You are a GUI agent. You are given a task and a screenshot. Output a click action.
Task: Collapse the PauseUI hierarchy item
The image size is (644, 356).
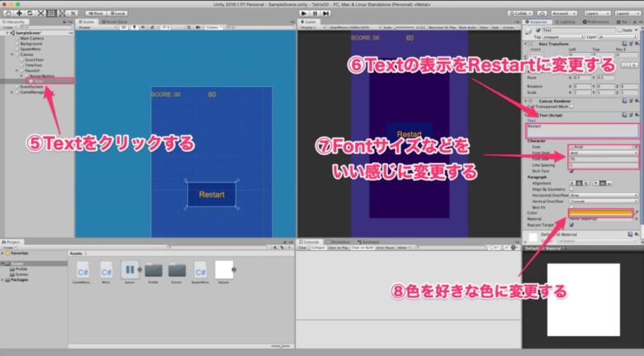(17, 70)
